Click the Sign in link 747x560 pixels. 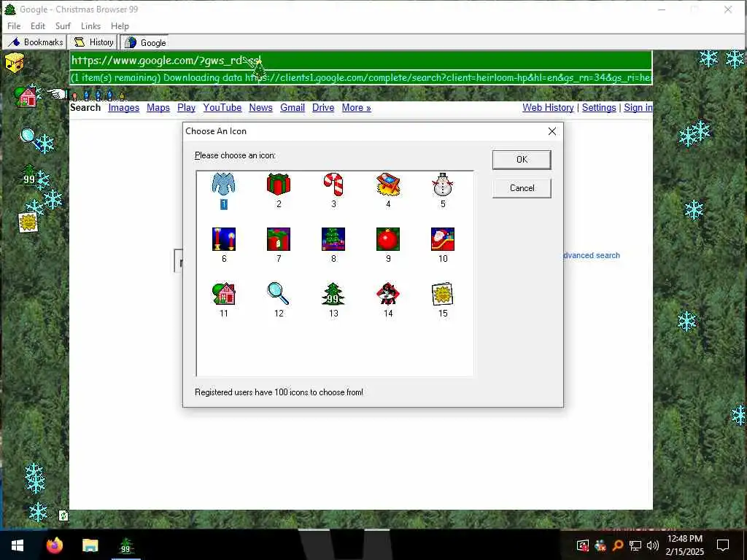tap(638, 108)
